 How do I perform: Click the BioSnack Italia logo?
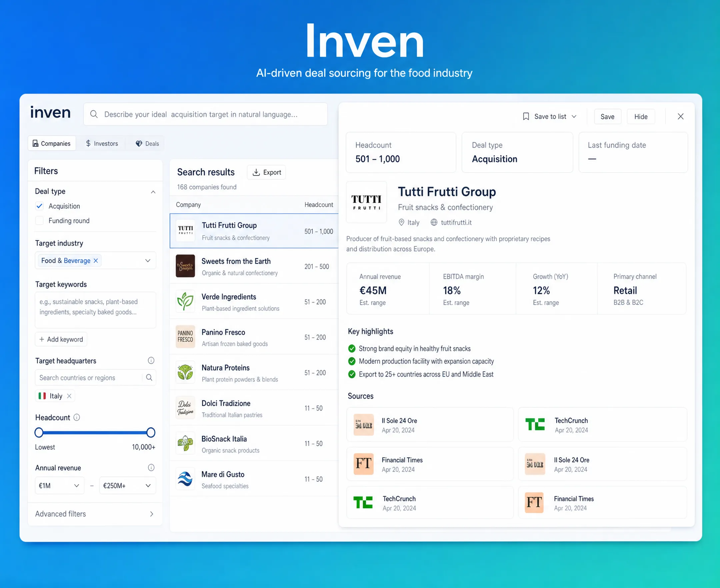(185, 443)
